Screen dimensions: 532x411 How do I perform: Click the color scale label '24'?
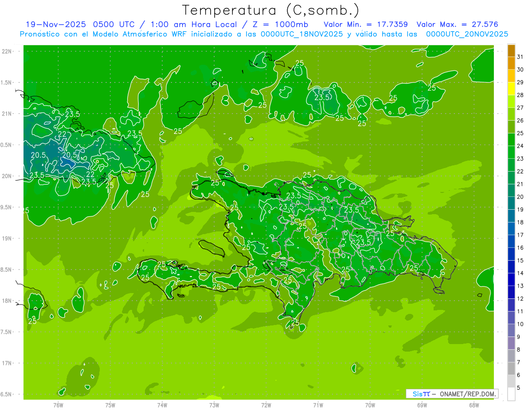pos(520,146)
